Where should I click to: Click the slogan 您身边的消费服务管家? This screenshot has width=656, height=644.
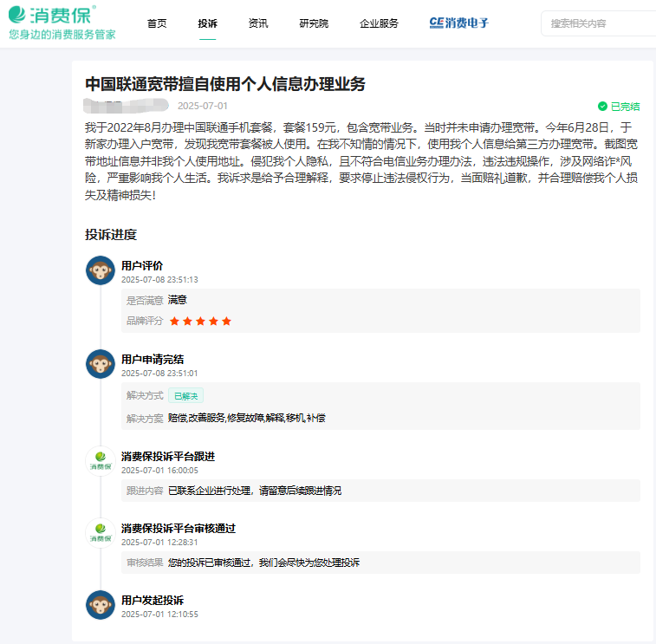[x=62, y=35]
